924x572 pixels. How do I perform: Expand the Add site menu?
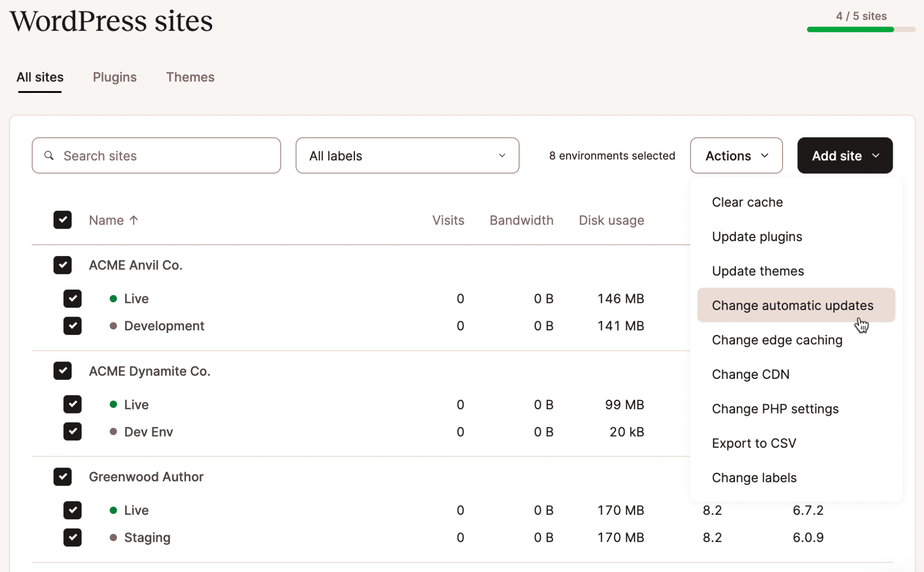844,156
